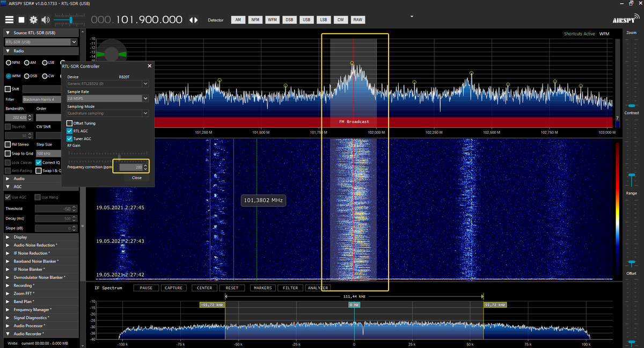Click the 0 Hz center marker label
The height and width of the screenshot is (348, 644).
[354, 305]
